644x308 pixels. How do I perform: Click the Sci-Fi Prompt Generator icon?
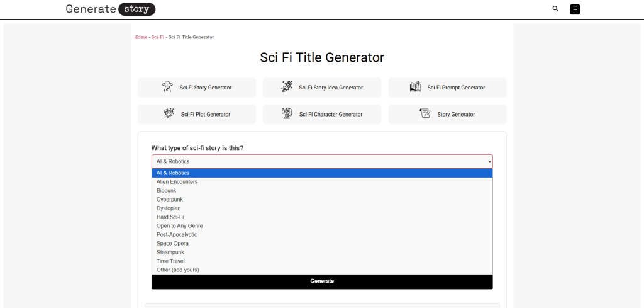point(415,87)
